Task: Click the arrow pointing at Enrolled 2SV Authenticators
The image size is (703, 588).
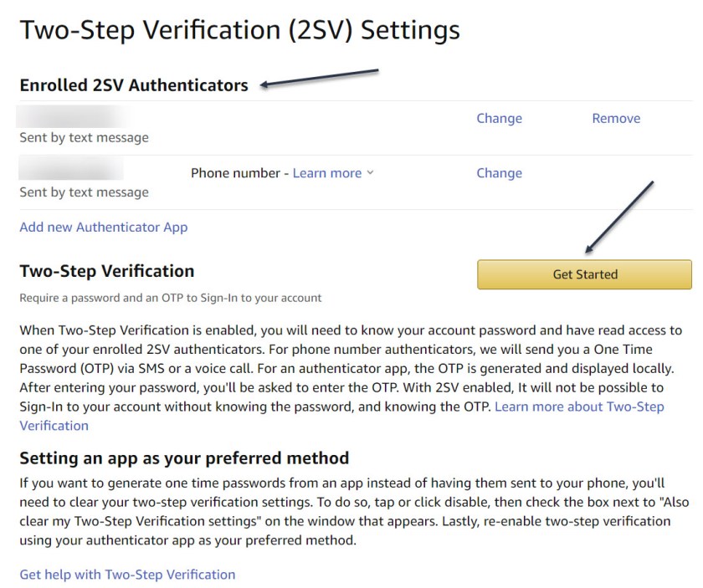Action: pyautogui.click(x=320, y=77)
